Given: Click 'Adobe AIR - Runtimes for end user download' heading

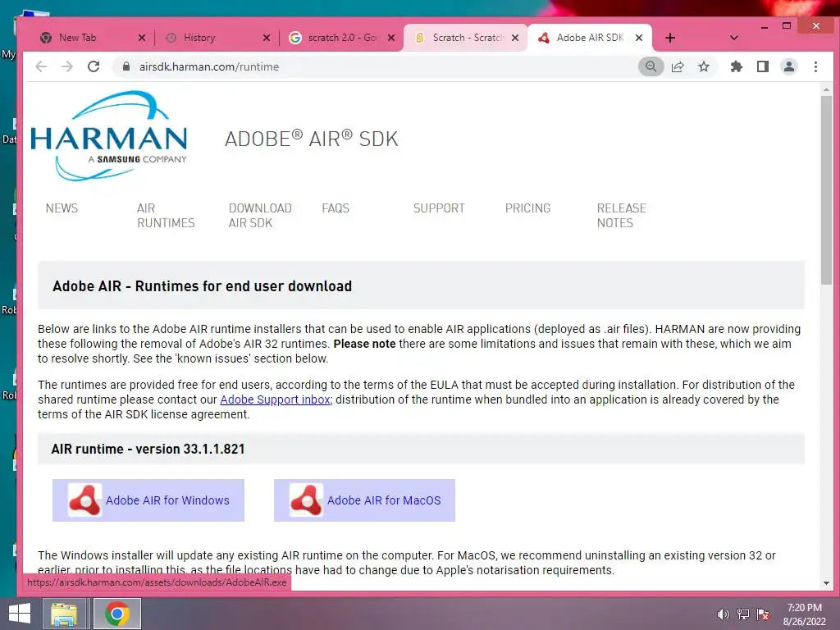Looking at the screenshot, I should 202,286.
